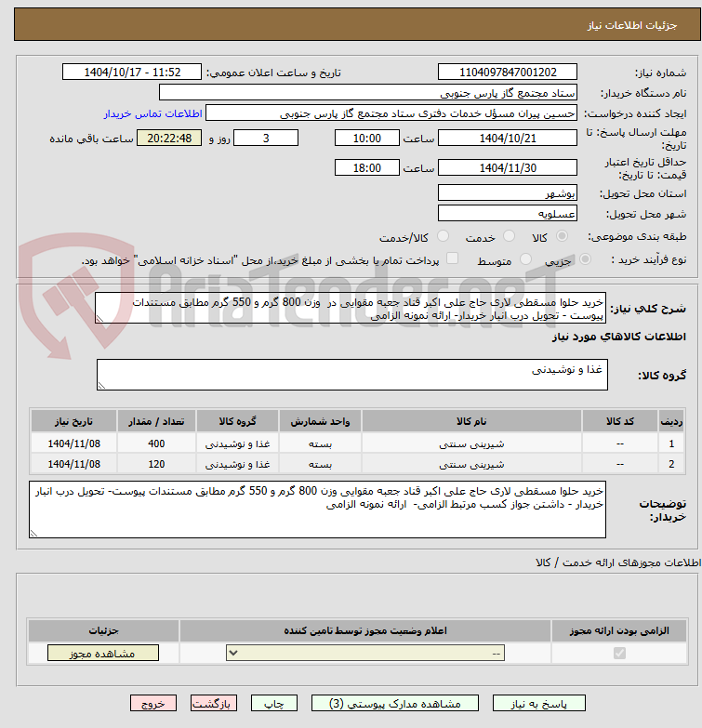Click the need number field

507,73
